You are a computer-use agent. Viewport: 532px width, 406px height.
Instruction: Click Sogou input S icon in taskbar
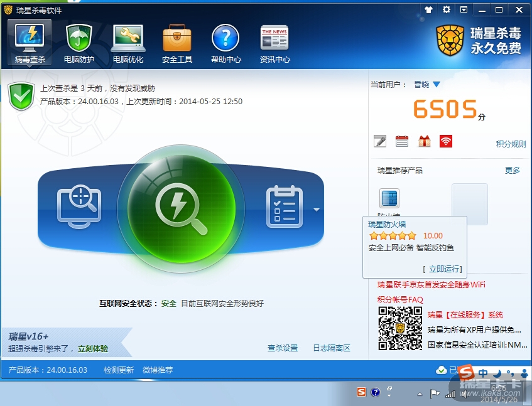(x=361, y=392)
